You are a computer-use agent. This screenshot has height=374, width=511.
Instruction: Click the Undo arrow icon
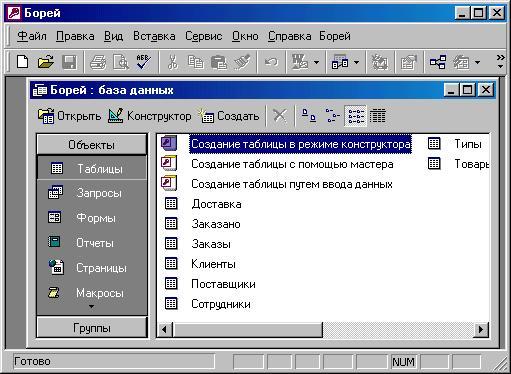pos(271,62)
